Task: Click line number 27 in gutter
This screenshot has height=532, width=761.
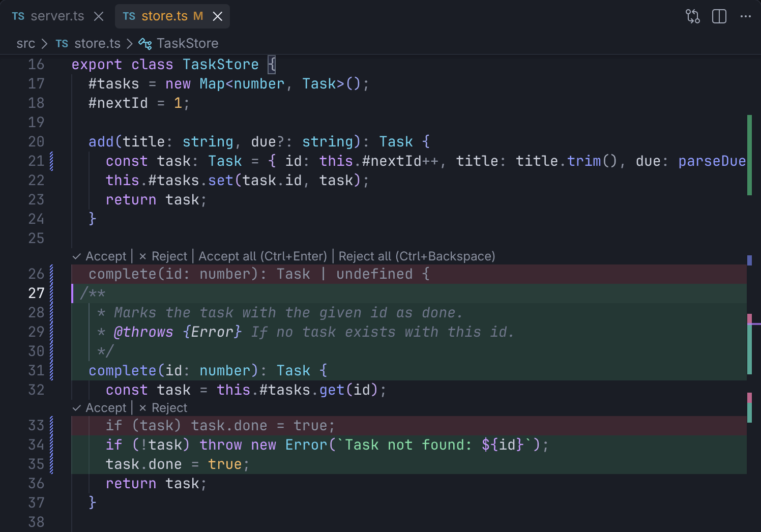Action: point(36,293)
